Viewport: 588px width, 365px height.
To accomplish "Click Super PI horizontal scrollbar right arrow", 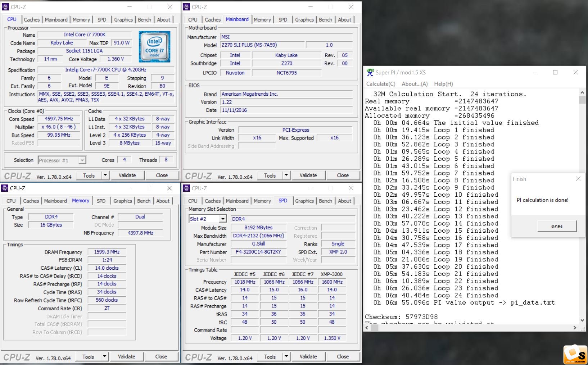I will (x=575, y=328).
